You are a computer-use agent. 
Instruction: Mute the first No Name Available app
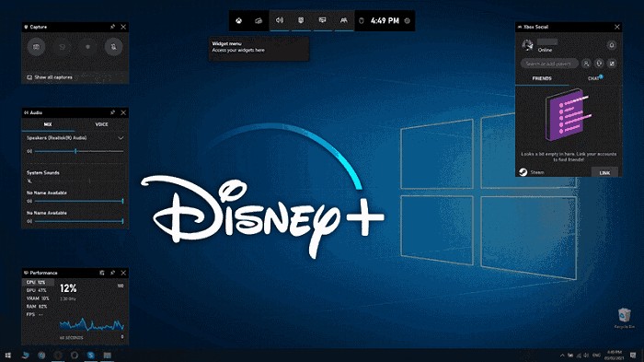(x=29, y=201)
